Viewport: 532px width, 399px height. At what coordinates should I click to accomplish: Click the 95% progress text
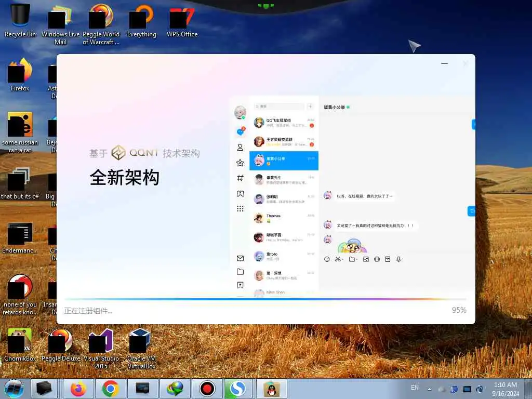coord(459,310)
